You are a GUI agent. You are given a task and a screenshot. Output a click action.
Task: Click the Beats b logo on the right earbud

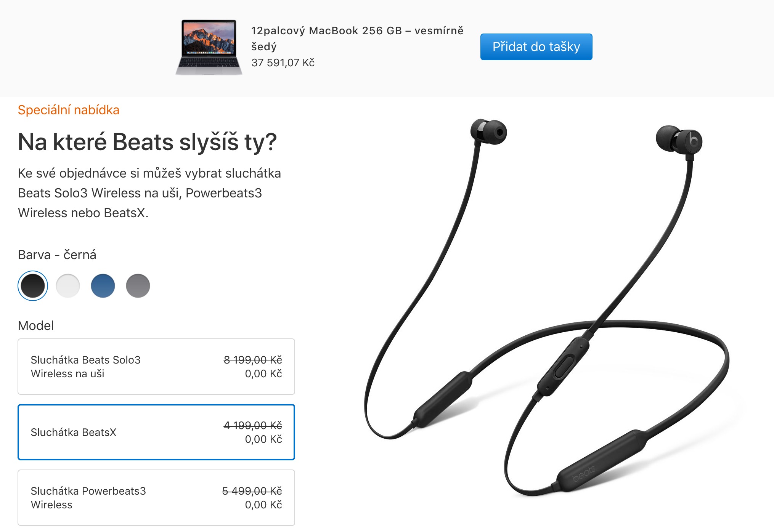694,141
